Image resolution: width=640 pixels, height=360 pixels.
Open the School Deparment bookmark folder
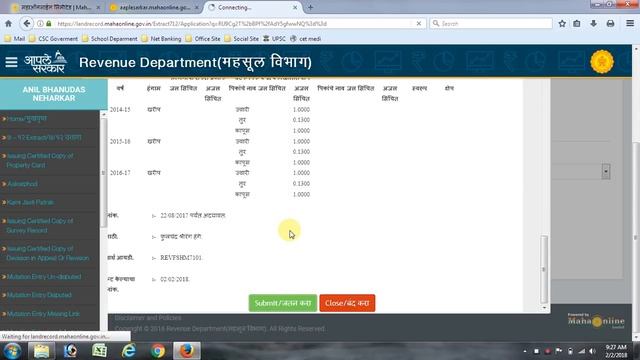tap(109, 39)
